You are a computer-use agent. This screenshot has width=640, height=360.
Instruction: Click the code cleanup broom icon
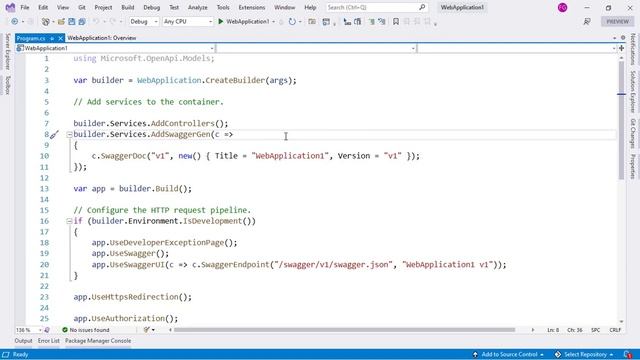(147, 330)
